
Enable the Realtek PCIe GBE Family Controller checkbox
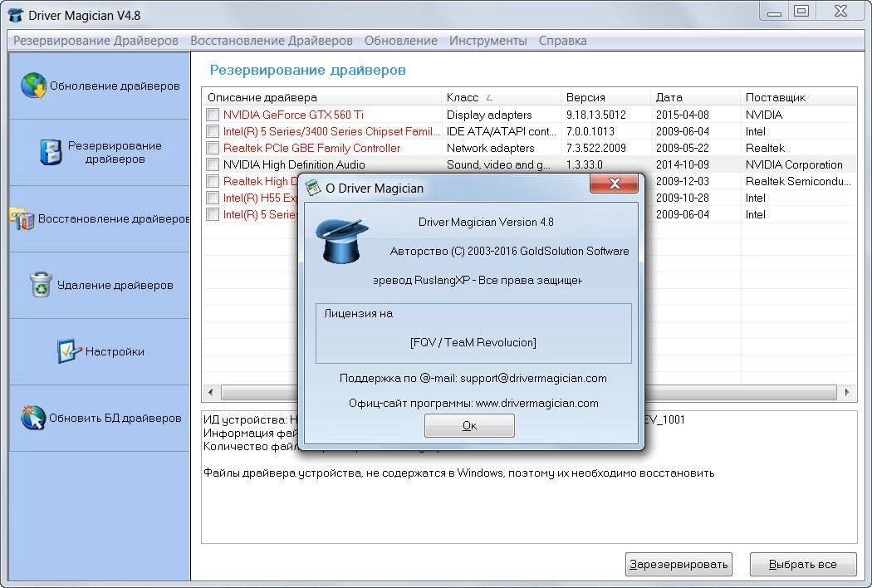coord(213,148)
